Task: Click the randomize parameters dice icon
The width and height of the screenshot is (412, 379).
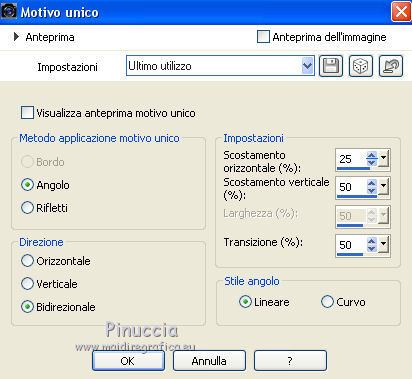Action: [x=361, y=66]
